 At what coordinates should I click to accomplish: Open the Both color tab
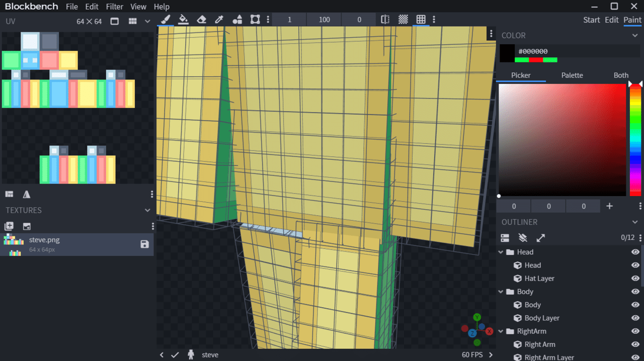coord(621,75)
